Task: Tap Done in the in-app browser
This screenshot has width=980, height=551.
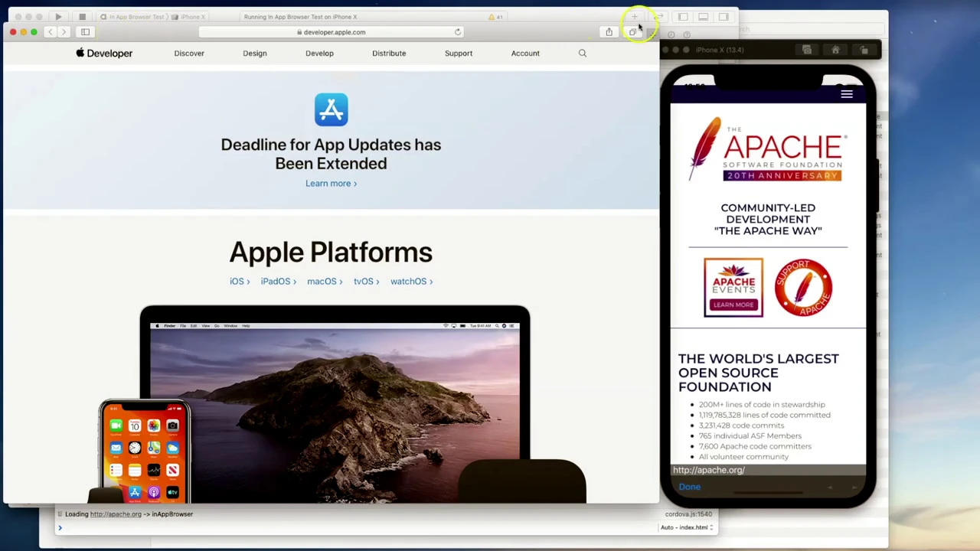Action: click(x=689, y=487)
